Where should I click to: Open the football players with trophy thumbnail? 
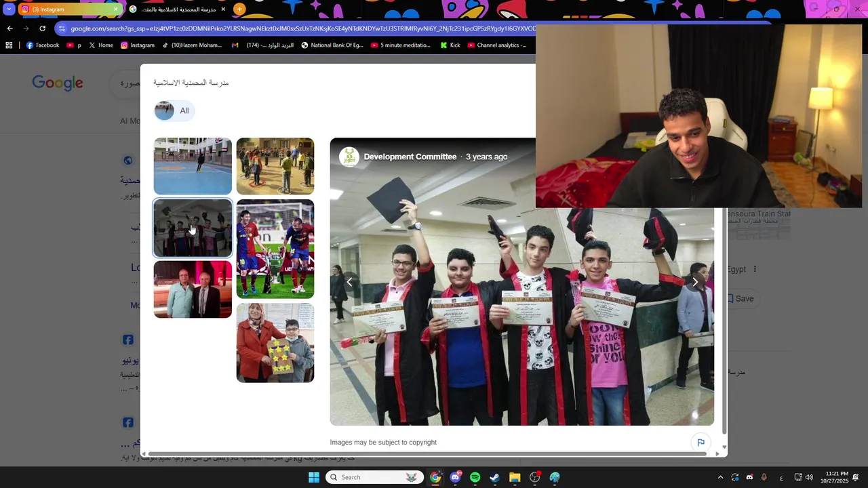275,249
